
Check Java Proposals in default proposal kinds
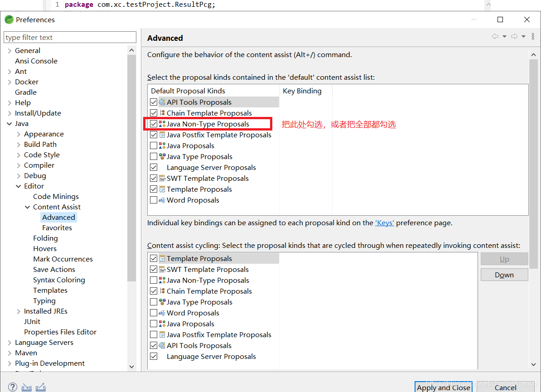click(x=154, y=145)
